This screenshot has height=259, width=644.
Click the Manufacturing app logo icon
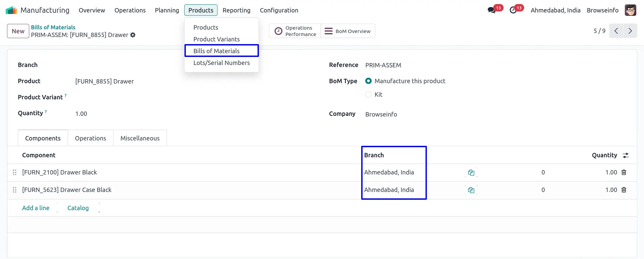11,10
